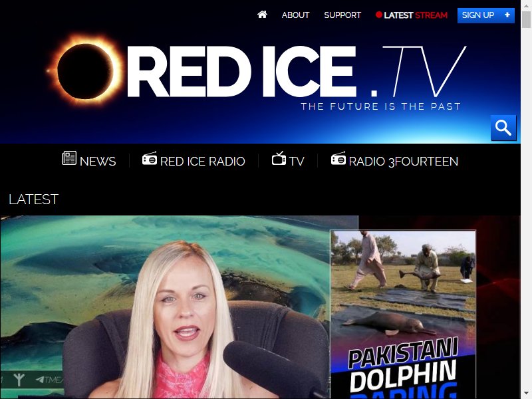Click the radio icon beside Radio 3Fourteen
This screenshot has height=399, width=532.
point(338,158)
